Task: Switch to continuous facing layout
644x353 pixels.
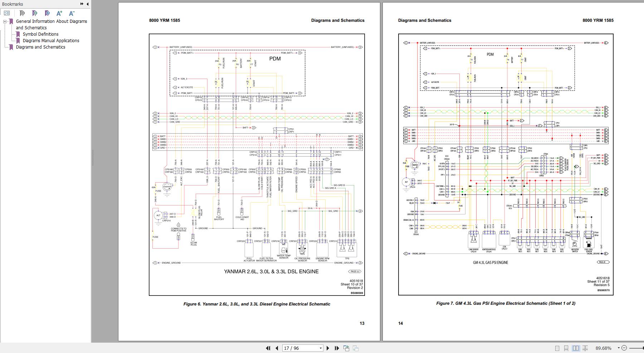Action: pos(585,348)
